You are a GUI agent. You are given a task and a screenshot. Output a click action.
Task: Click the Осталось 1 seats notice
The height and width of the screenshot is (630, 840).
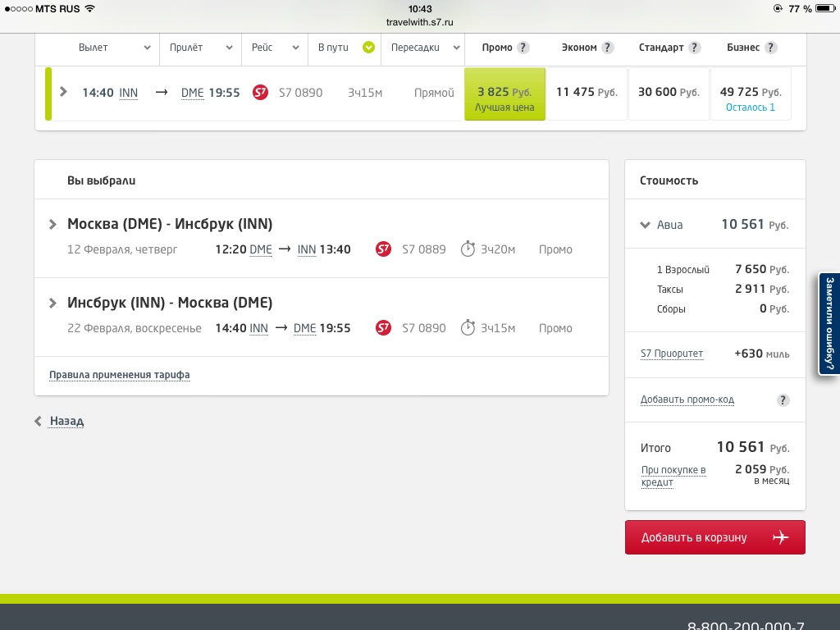tap(750, 107)
